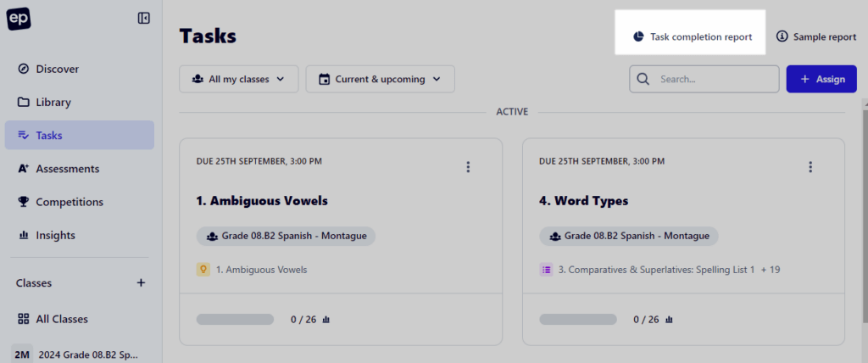The image size is (868, 363).
Task: Click the EP logo icon
Action: click(19, 19)
